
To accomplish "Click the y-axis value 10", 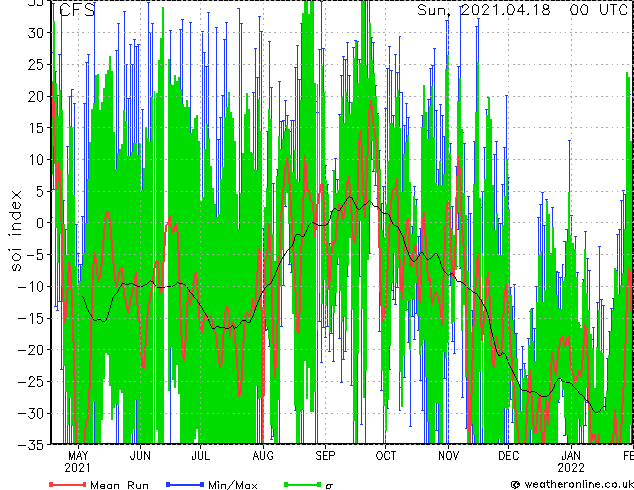I will pyautogui.click(x=35, y=159).
